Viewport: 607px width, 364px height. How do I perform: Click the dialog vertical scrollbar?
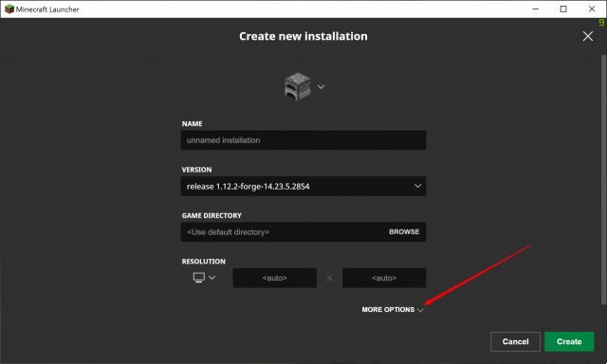point(603,179)
